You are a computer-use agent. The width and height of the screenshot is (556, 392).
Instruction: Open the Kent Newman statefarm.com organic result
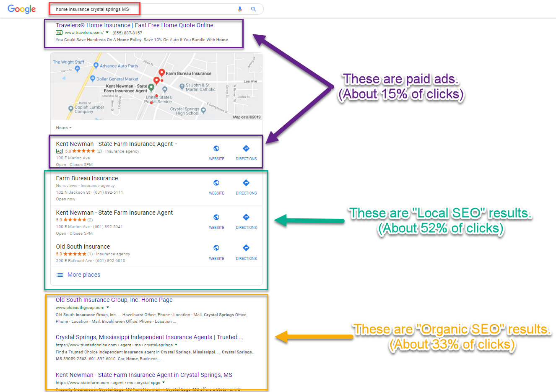[144, 375]
